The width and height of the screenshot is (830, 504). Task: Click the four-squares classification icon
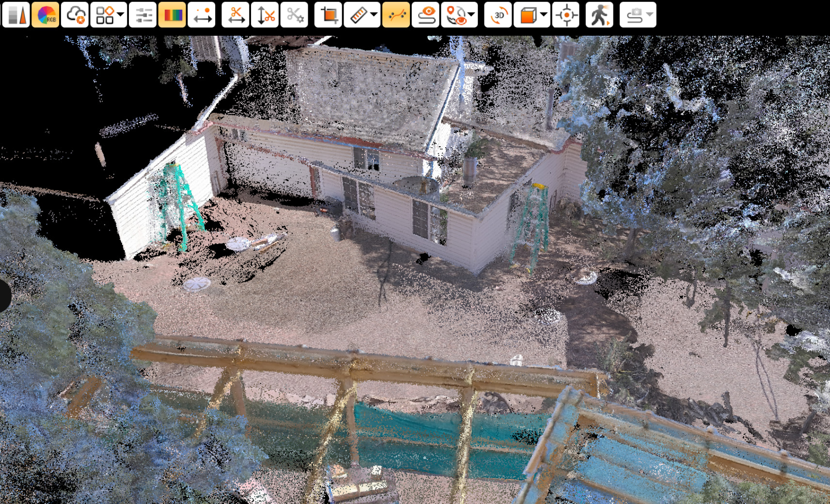105,15
